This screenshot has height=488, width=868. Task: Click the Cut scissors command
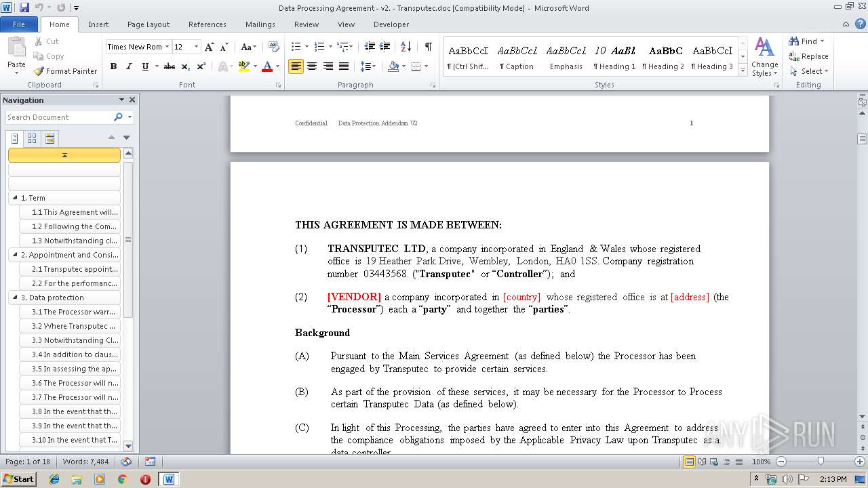tap(47, 41)
